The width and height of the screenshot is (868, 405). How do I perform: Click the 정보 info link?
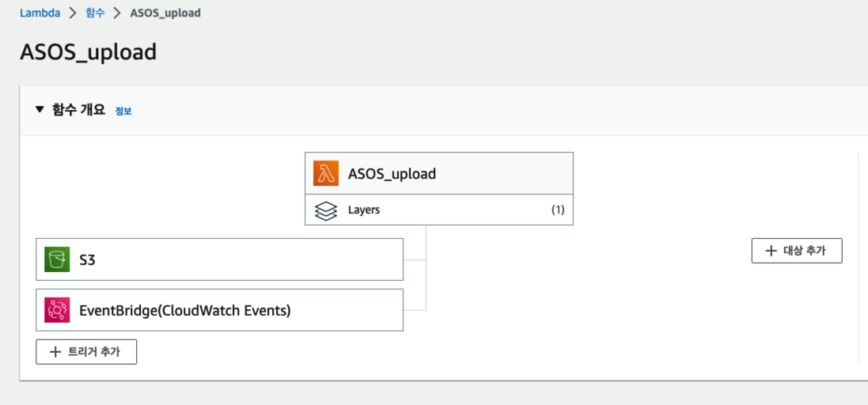123,111
